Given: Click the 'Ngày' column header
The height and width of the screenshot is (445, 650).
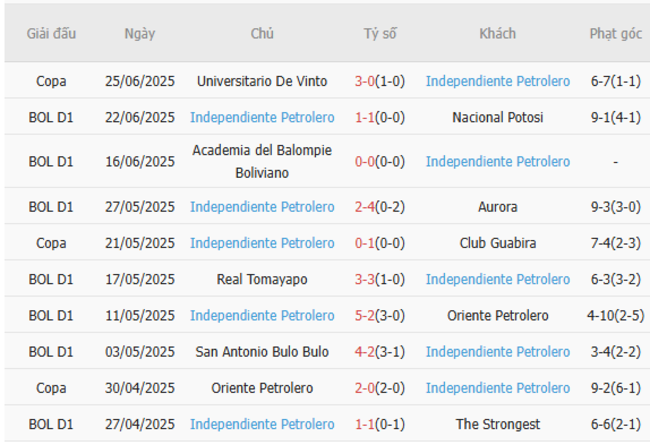Looking at the screenshot, I should coord(140,33).
